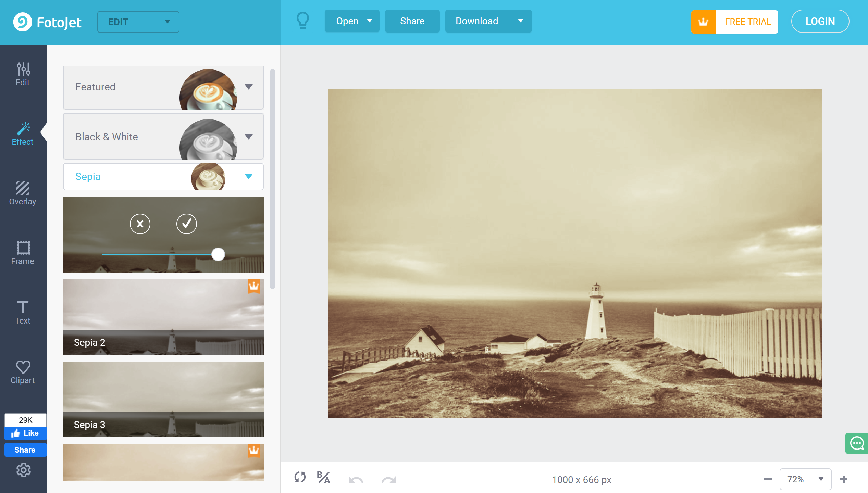Select the Text tool
The image size is (868, 493).
[x=22, y=312]
